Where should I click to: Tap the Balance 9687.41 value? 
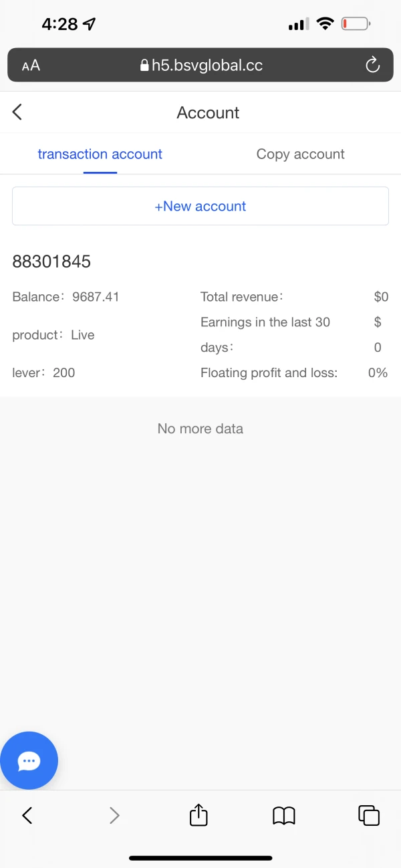(x=96, y=297)
